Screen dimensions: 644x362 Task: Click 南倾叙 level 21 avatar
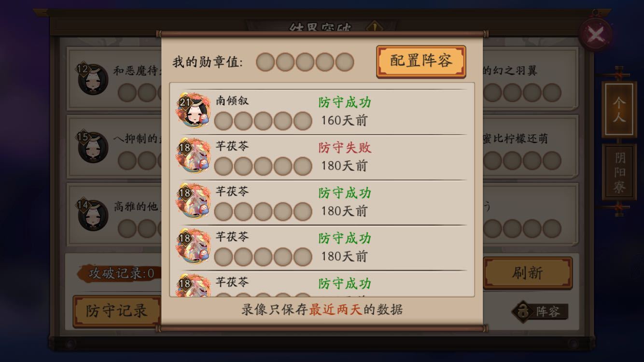194,111
